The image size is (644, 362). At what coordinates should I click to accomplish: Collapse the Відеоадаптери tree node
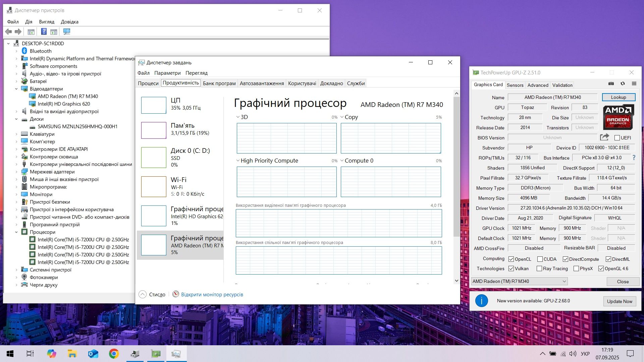pos(16,89)
